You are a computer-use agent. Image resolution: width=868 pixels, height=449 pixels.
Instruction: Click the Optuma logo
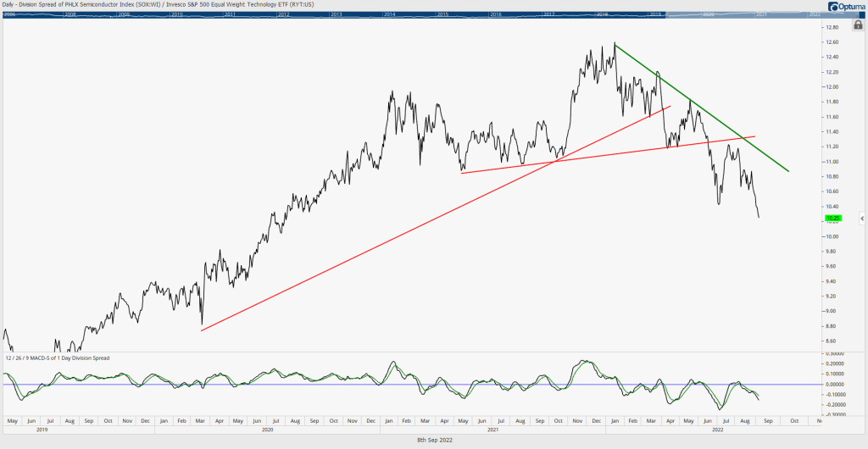(x=847, y=7)
